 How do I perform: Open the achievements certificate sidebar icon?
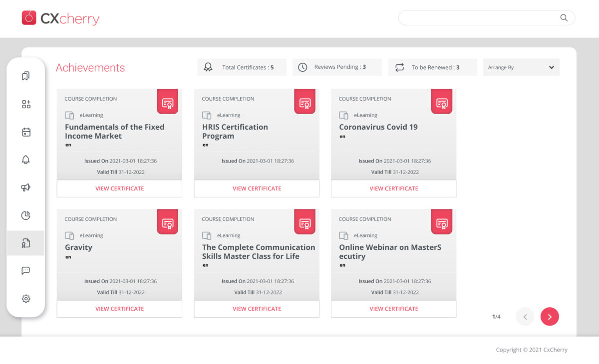coord(26,243)
